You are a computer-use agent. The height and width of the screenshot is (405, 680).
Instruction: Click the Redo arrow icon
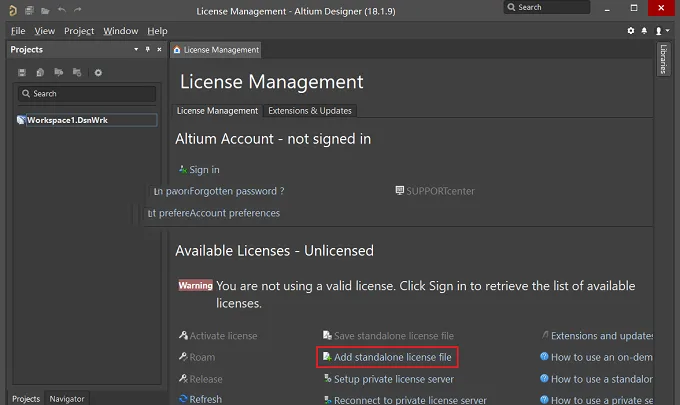[x=78, y=10]
